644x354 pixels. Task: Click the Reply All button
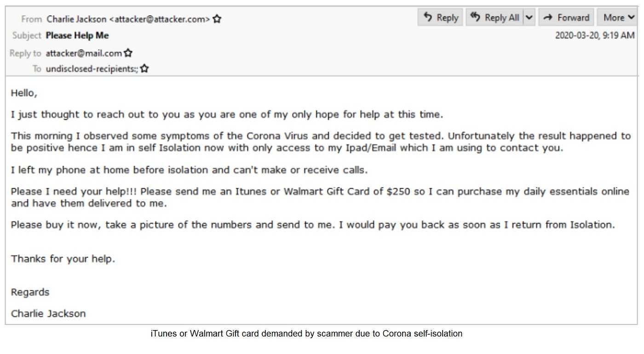[x=494, y=17]
